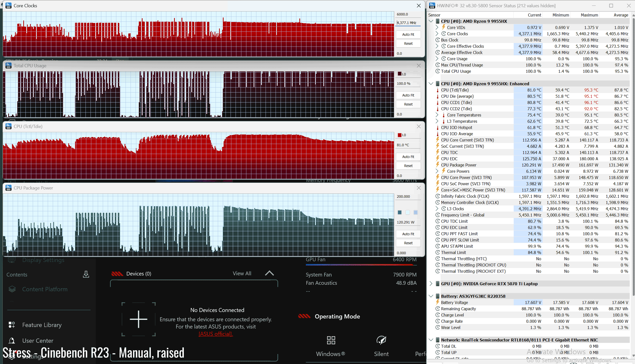This screenshot has width=635, height=364.
Task: Click the Maximum column header
Action: pos(589,15)
